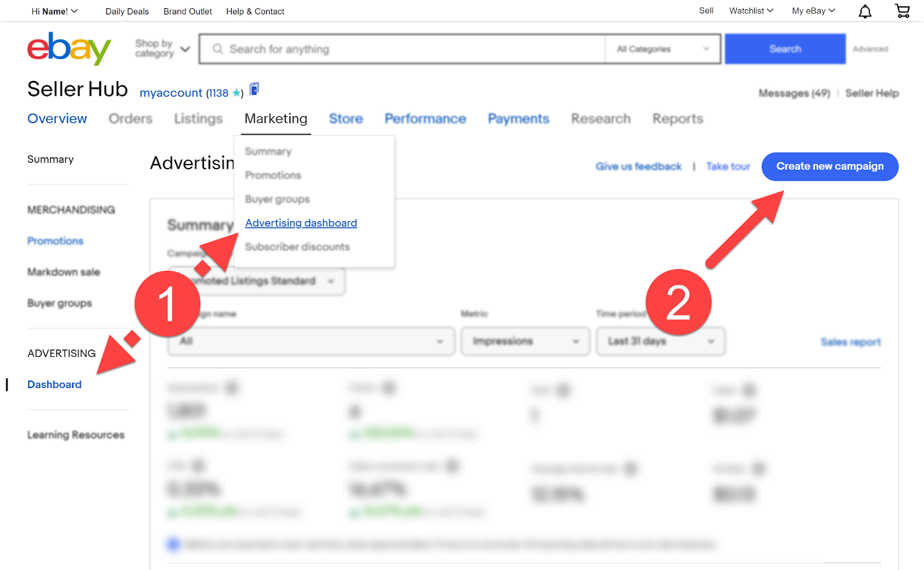Open the notifications bell icon
The height and width of the screenshot is (570, 924).
[865, 12]
